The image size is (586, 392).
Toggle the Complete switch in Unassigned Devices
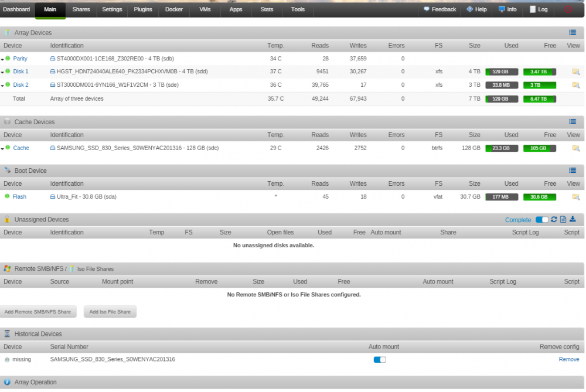click(541, 220)
